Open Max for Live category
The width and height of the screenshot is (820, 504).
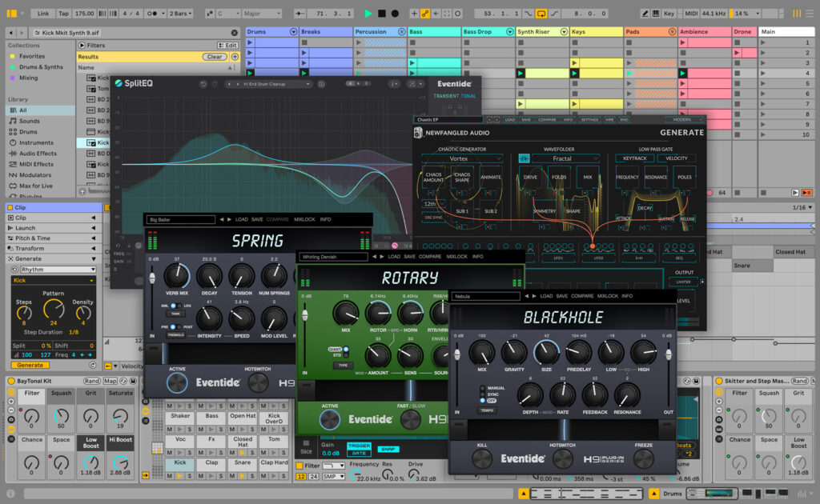coord(35,186)
